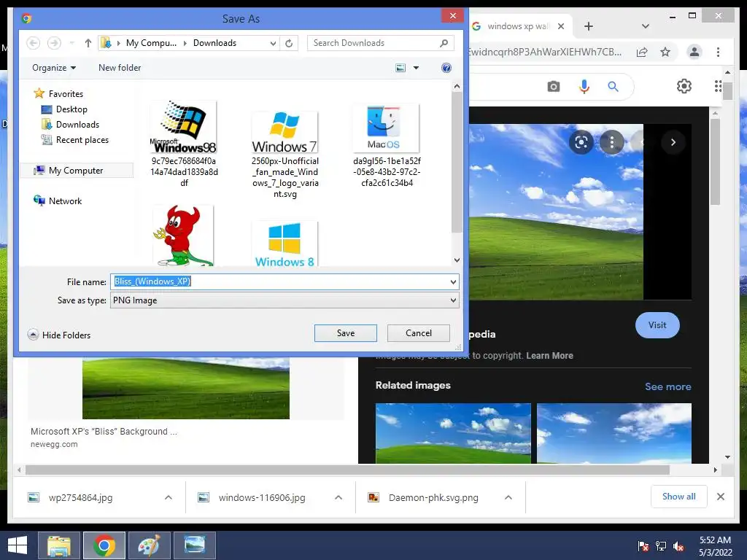Go forward in Save As dialog

coord(54,43)
